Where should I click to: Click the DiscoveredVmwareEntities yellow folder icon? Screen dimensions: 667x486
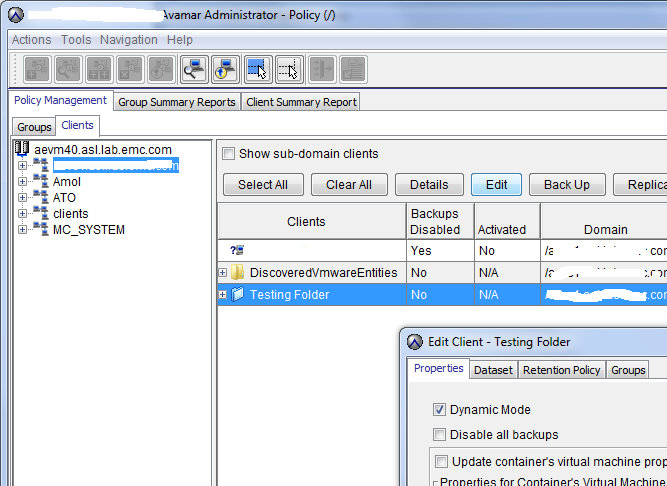coord(237,272)
